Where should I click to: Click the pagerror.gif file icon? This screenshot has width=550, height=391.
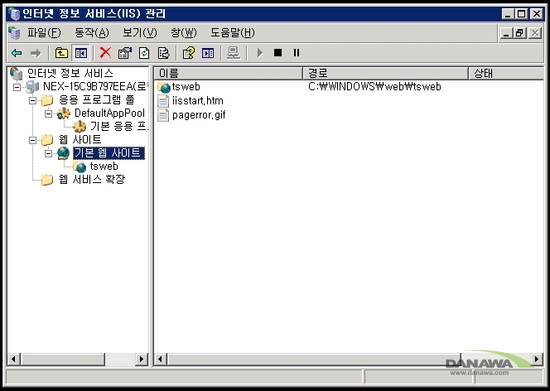pos(163,115)
